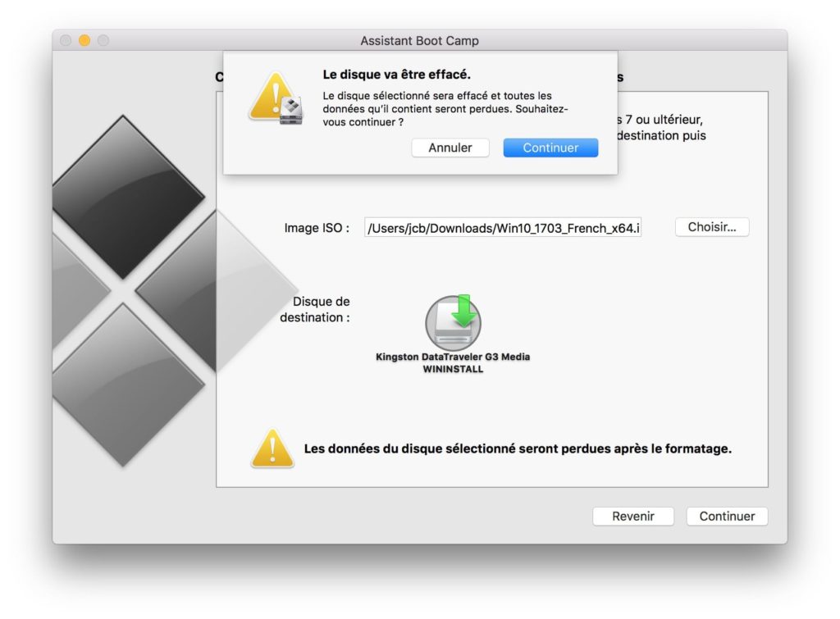
Task: Click the 'Assistant Boot Camp' window title
Action: coord(419,41)
